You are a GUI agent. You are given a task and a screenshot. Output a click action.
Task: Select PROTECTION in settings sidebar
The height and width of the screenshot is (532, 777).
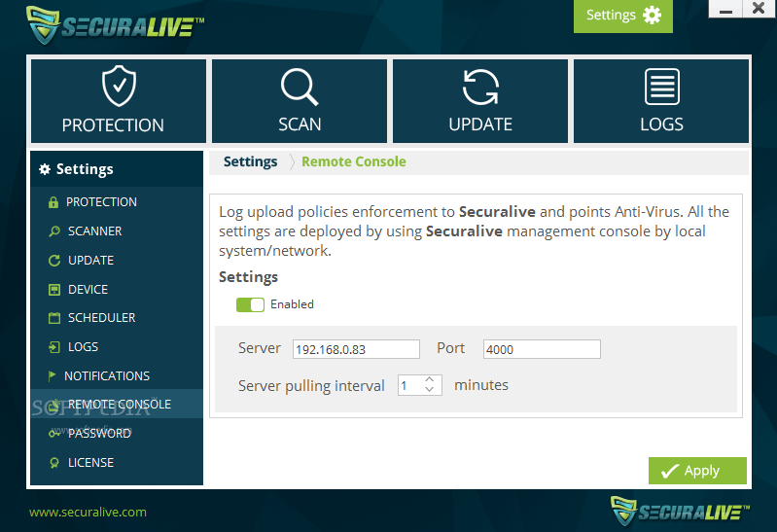(x=117, y=201)
